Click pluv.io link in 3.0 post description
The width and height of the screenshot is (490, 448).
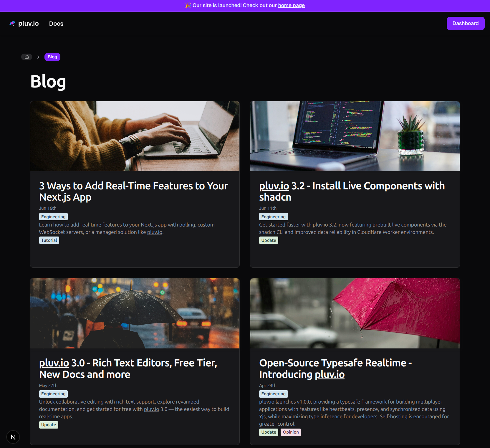(x=151, y=409)
